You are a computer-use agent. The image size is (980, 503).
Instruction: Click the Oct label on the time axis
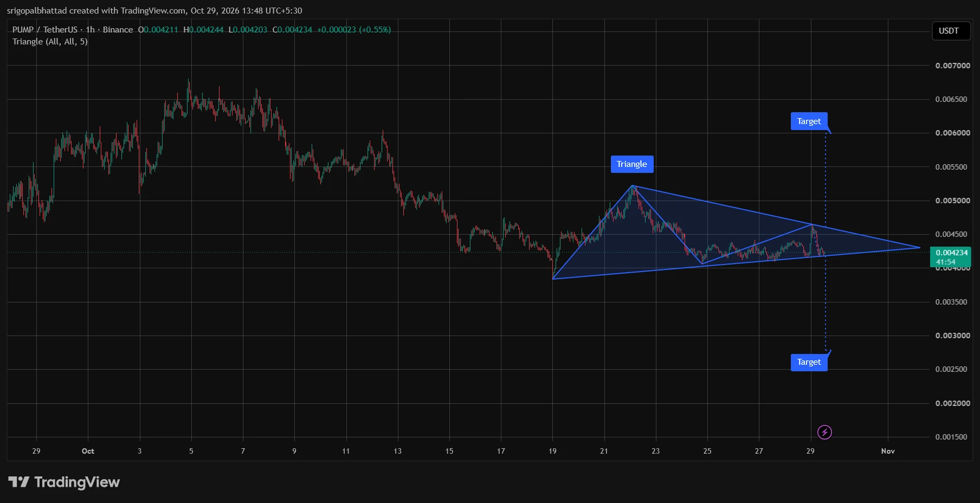click(88, 451)
